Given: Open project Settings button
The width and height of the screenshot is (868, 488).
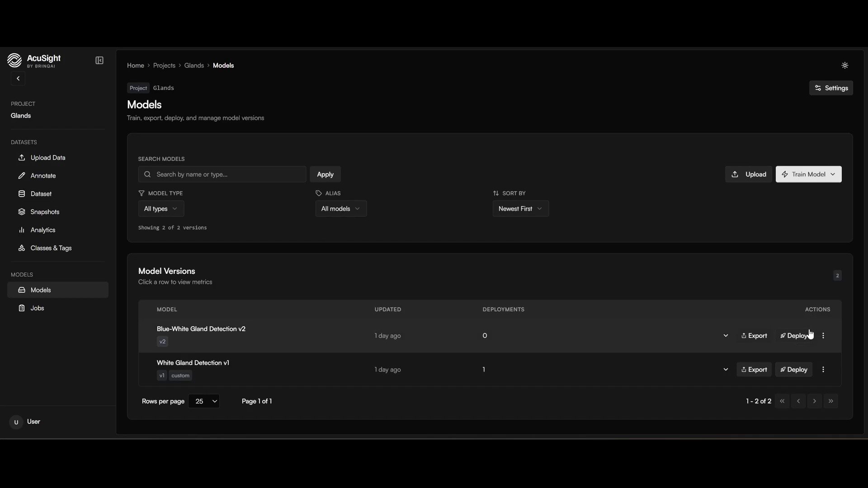Looking at the screenshot, I should point(831,88).
